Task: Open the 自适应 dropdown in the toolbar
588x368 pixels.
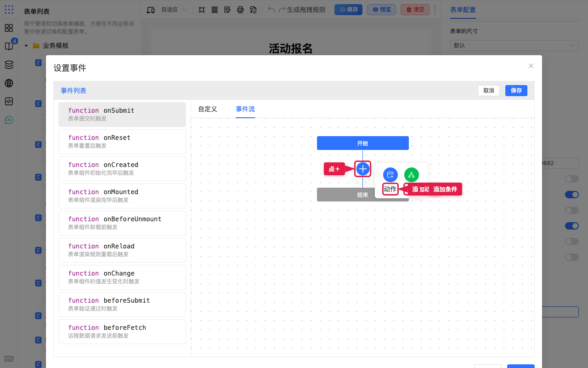Action: tap(174, 10)
